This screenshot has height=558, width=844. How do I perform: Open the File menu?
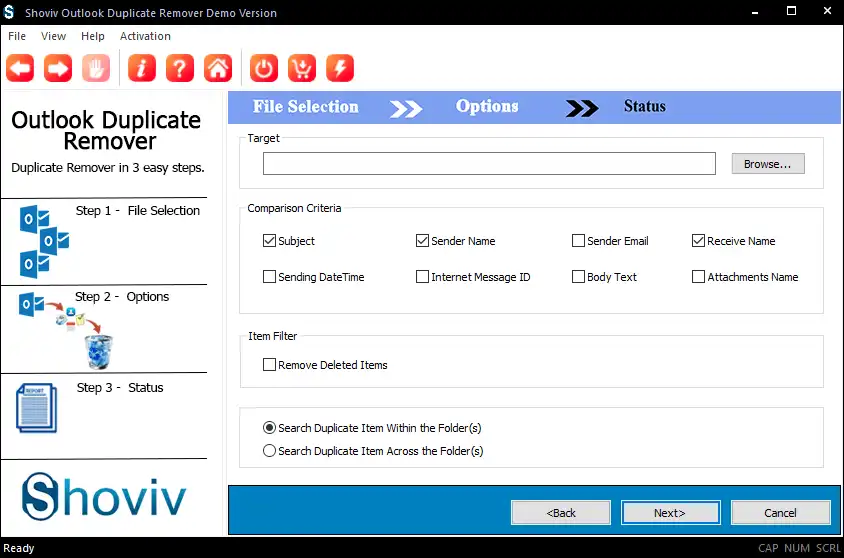pyautogui.click(x=17, y=36)
